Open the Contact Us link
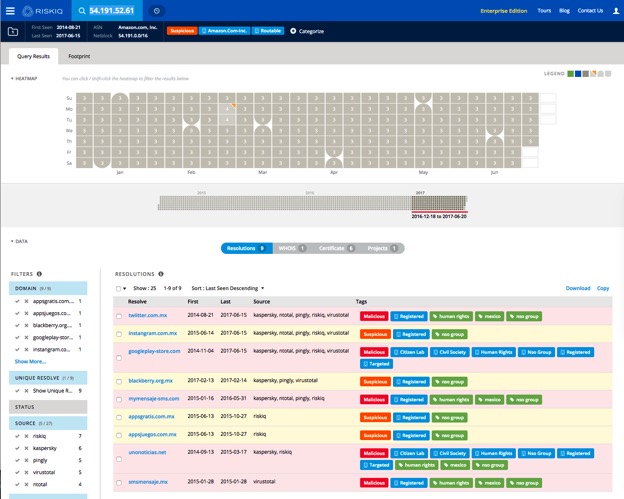Viewport: 624px width, 499px height. [x=590, y=11]
